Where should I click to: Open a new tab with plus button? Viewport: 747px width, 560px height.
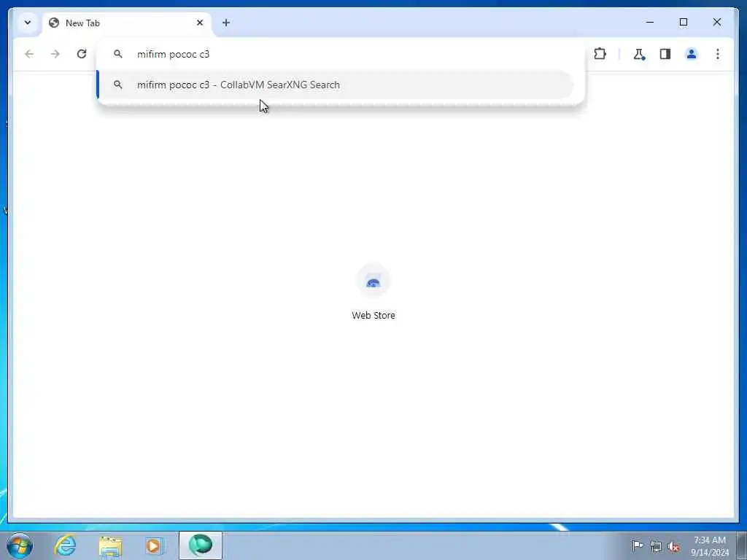point(226,23)
